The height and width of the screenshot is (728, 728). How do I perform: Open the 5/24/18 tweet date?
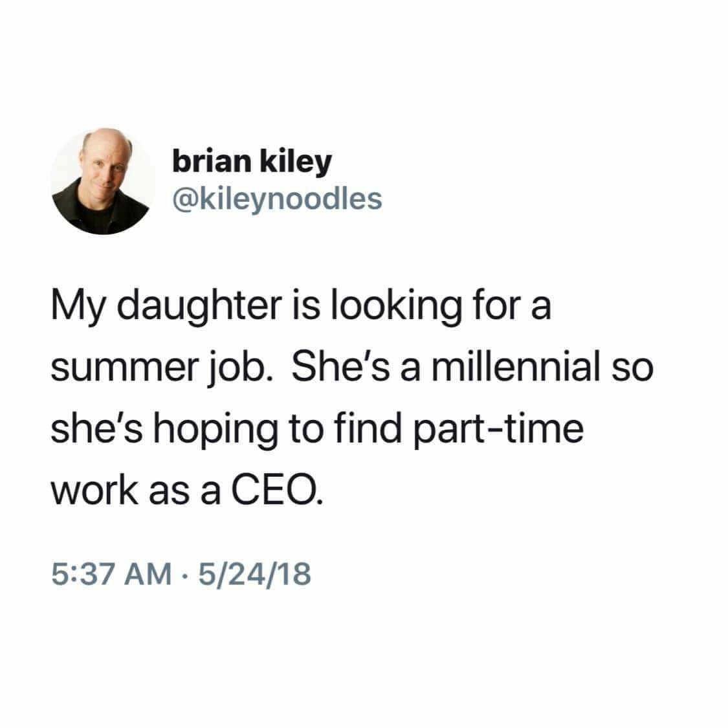(x=255, y=573)
